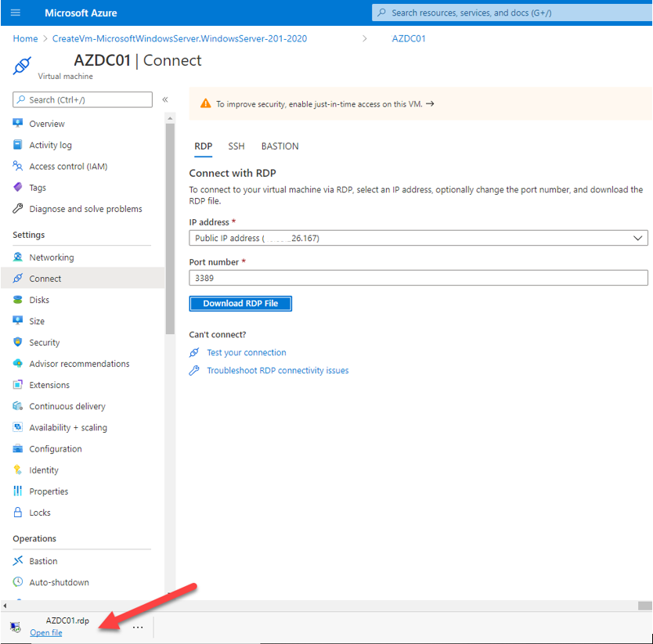Screen dimensions: 653x644
Task: Click the orange warning triangle icon
Action: [205, 103]
